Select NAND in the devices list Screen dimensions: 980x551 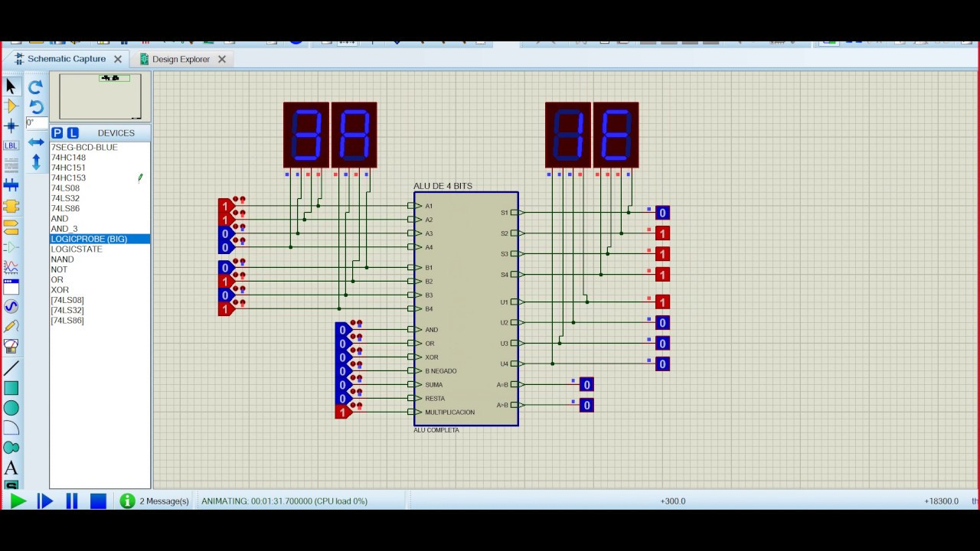(x=62, y=259)
